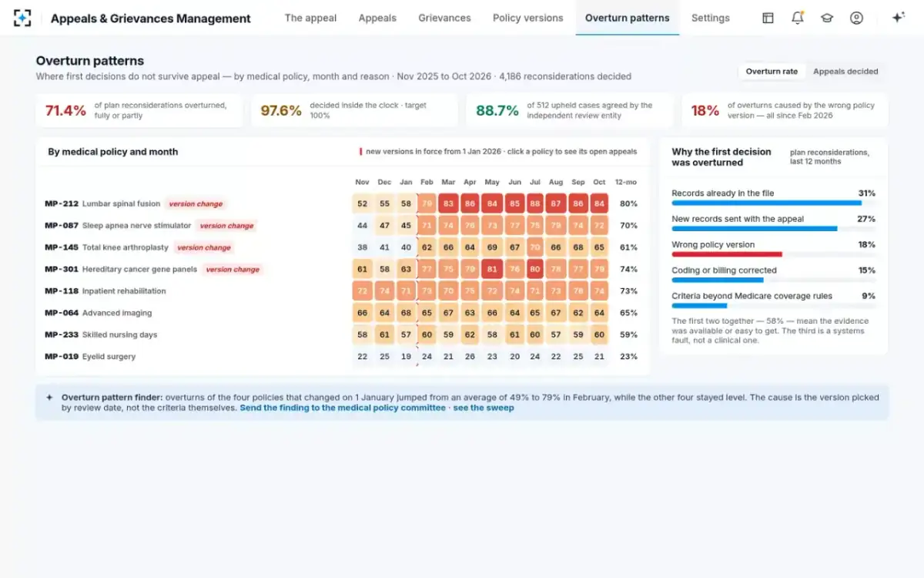Image resolution: width=924 pixels, height=578 pixels.
Task: Select the MP-301 May heatmap cell showing 81
Action: click(x=491, y=269)
